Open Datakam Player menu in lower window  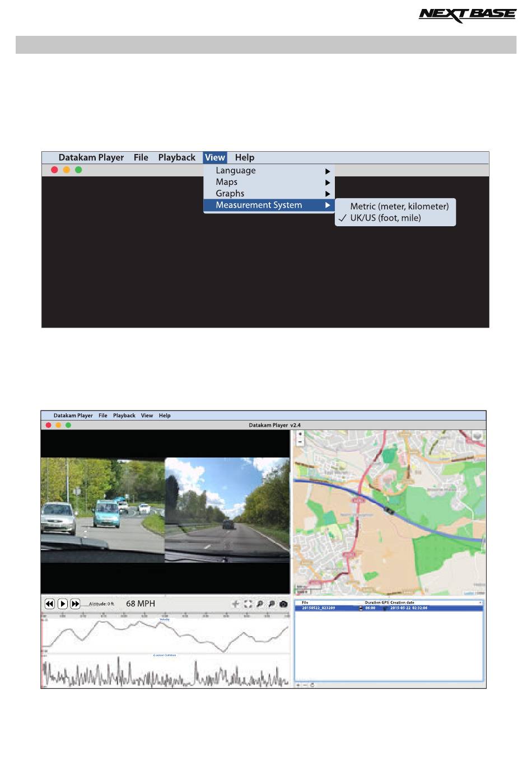click(x=73, y=415)
